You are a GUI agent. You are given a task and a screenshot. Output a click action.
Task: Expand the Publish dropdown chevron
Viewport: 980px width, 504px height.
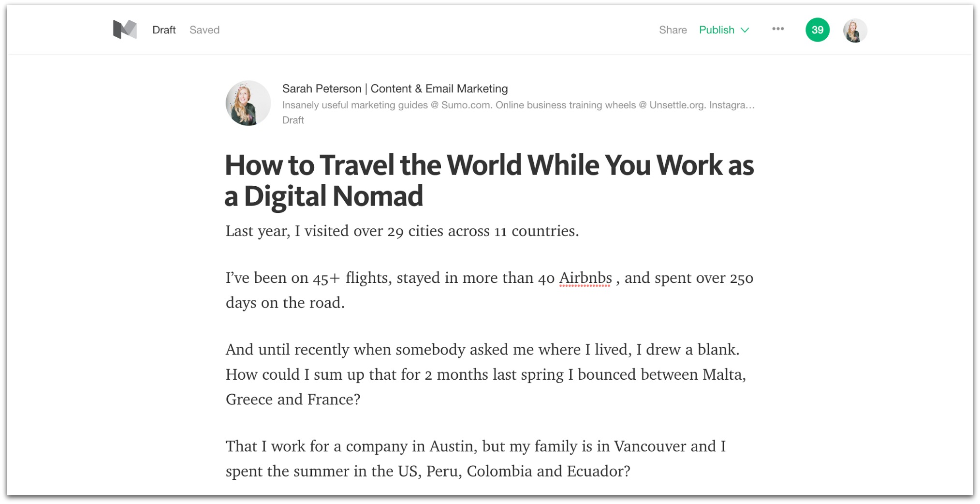pyautogui.click(x=745, y=30)
